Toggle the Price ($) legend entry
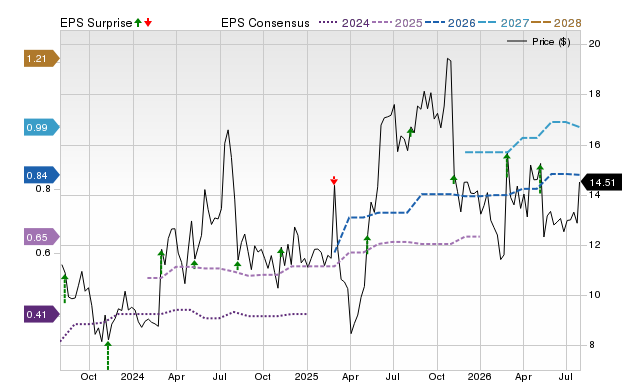The image size is (640, 382). click(539, 42)
